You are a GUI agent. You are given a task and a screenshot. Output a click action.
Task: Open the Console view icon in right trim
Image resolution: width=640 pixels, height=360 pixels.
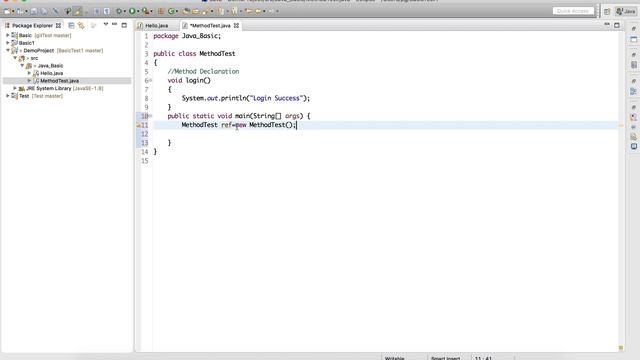pos(633,146)
